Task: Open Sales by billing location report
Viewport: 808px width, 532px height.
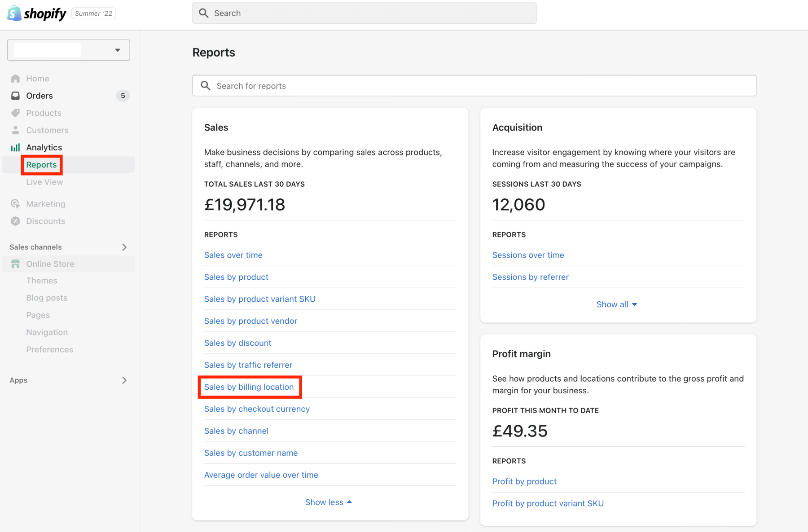Action: click(249, 387)
